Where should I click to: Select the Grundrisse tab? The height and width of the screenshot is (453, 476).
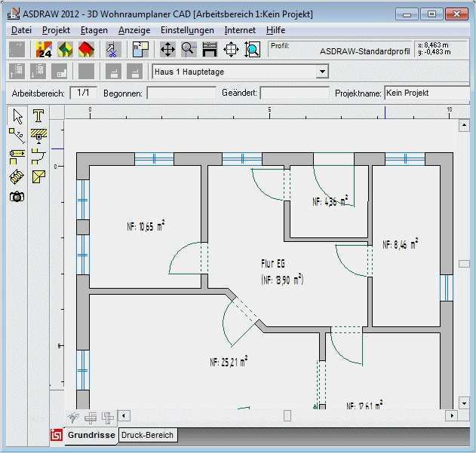pos(91,435)
